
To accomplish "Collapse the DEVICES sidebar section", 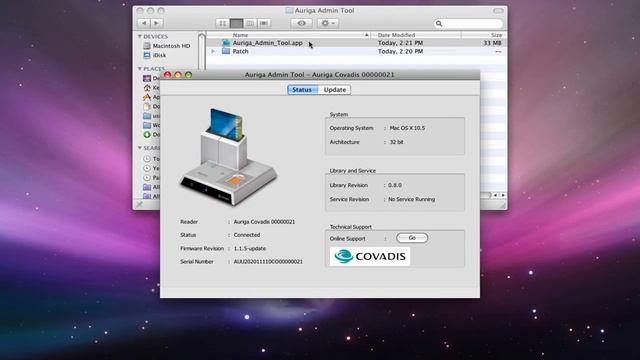I will pos(140,36).
